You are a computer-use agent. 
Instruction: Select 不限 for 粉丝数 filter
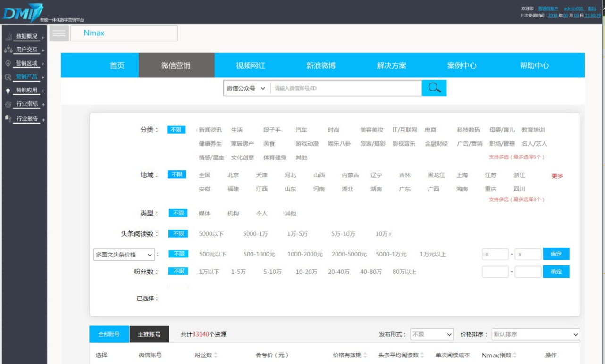tap(178, 271)
